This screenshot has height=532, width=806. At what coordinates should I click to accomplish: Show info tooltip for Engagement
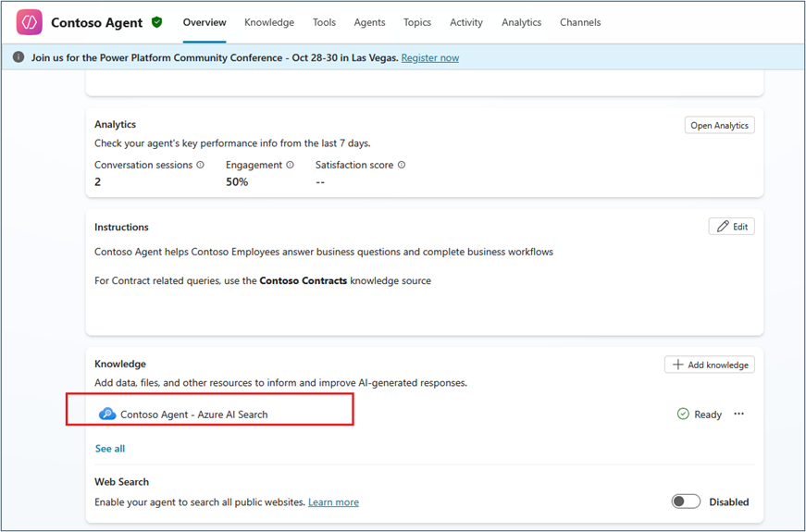click(x=290, y=165)
